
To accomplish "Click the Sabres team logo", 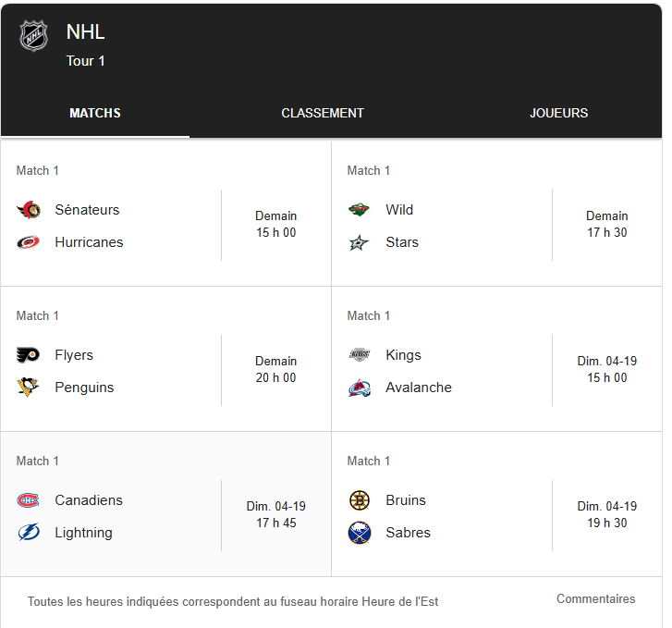I will (360, 533).
